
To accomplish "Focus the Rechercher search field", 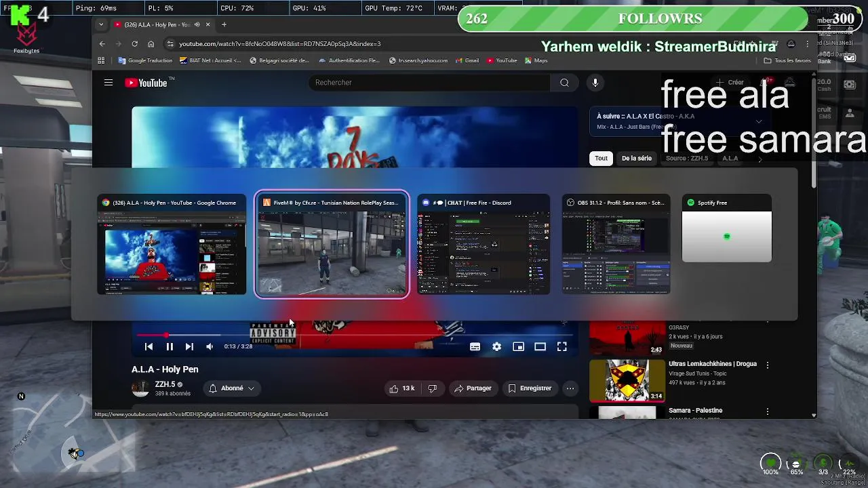I will click(431, 83).
